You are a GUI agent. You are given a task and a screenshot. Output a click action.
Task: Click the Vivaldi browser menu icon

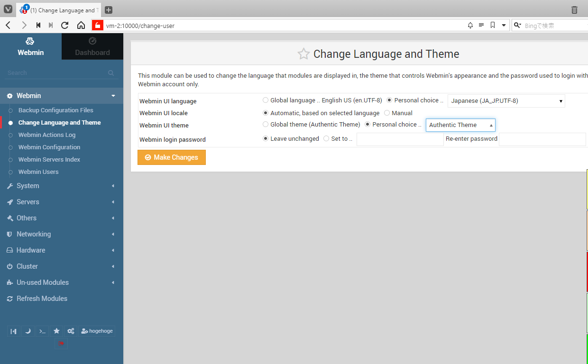coord(8,10)
